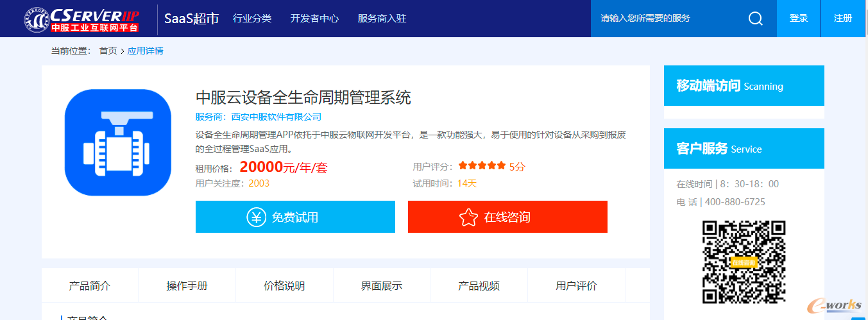Click the online hours text 8：30-18：00
The height and width of the screenshot is (320, 868).
coord(749,183)
